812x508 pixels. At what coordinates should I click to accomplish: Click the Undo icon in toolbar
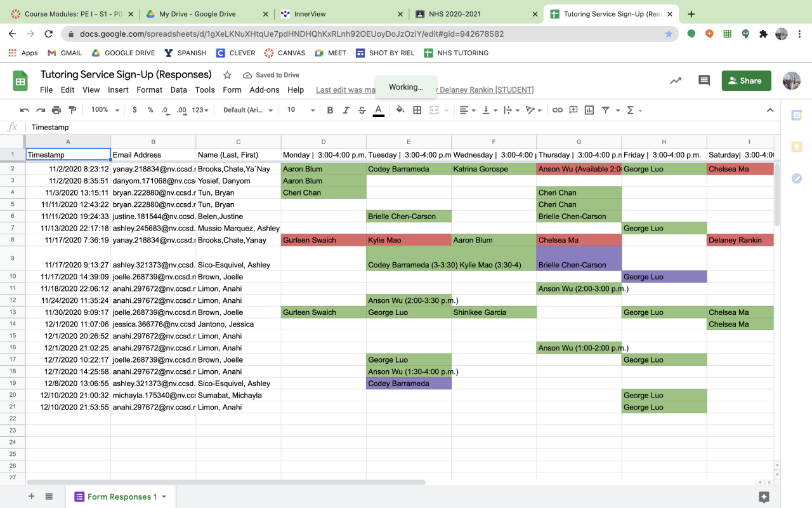[x=25, y=110]
